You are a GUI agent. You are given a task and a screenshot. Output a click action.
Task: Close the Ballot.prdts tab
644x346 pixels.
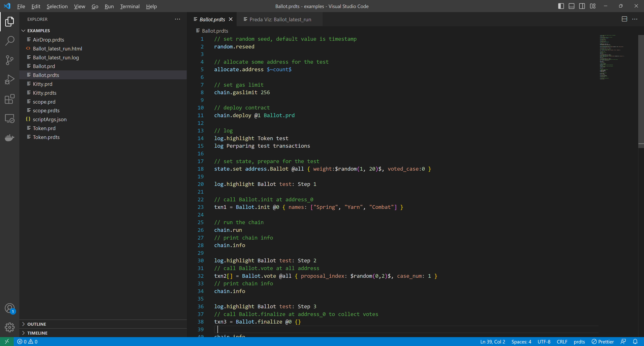pyautogui.click(x=231, y=19)
